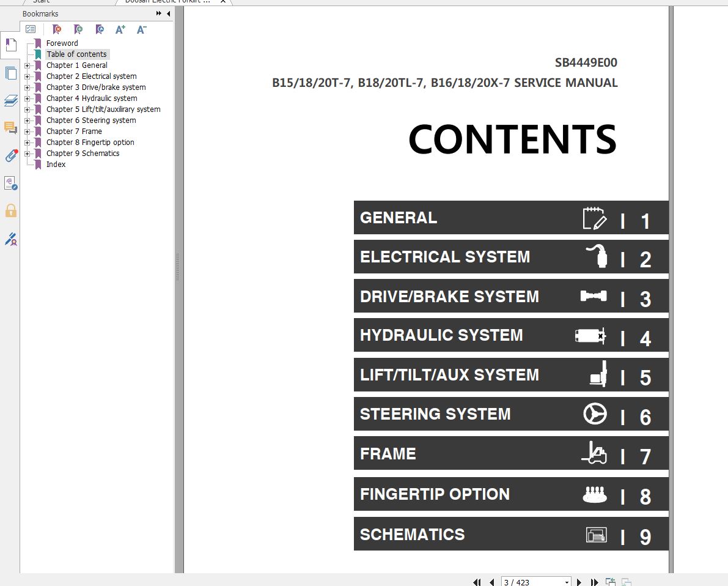The width and height of the screenshot is (728, 586).
Task: Go to the previous page
Action: [491, 582]
